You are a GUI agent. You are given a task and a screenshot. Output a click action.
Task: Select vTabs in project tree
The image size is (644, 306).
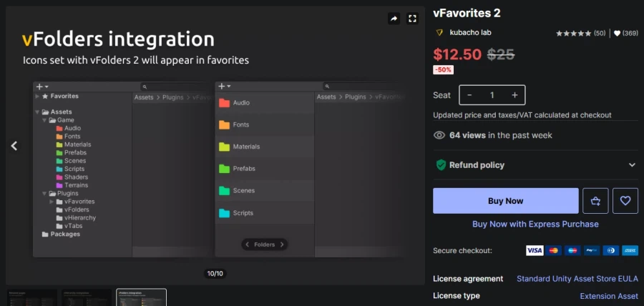click(73, 226)
